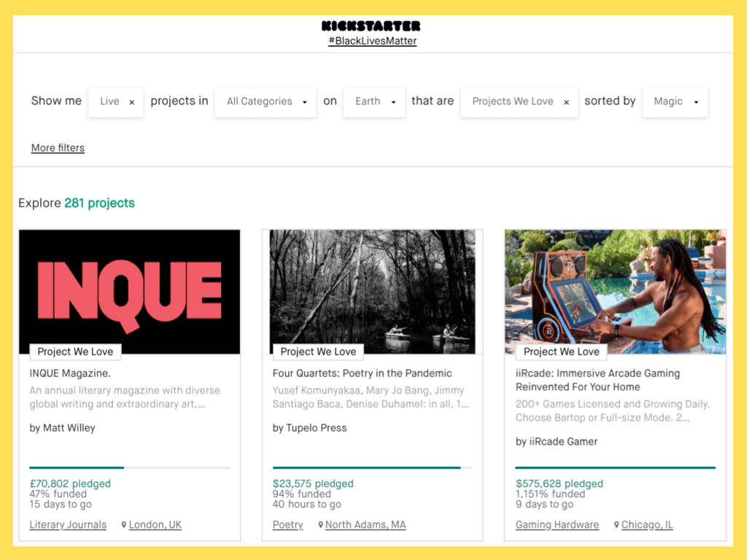
Task: Click Project We Love badge on Four Quartets card
Action: (318, 351)
